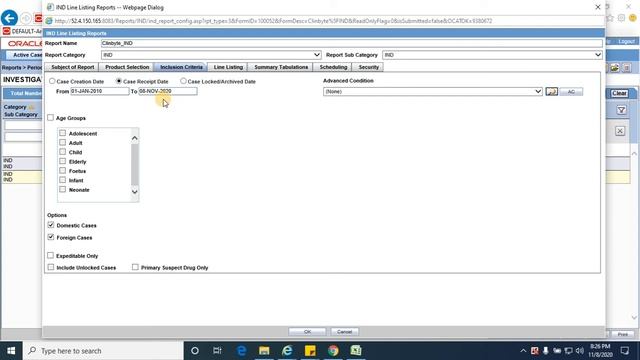Check the Infant age group
The height and width of the screenshot is (360, 640).
pyautogui.click(x=62, y=180)
